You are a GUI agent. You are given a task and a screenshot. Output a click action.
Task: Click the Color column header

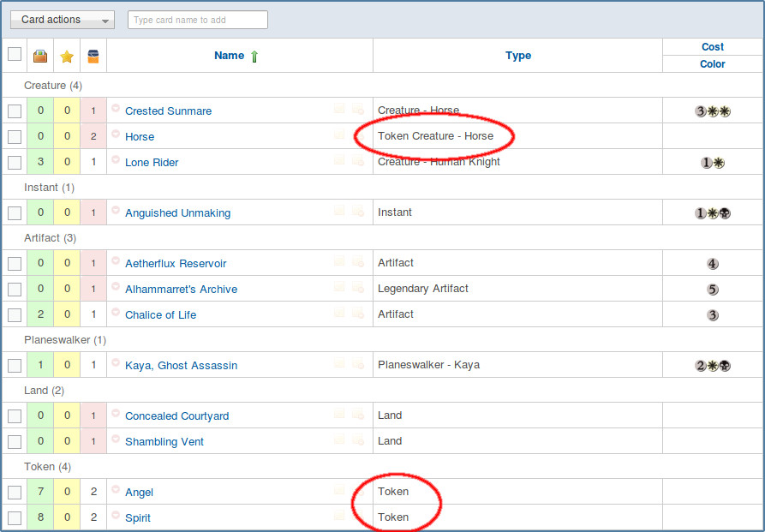(x=712, y=64)
